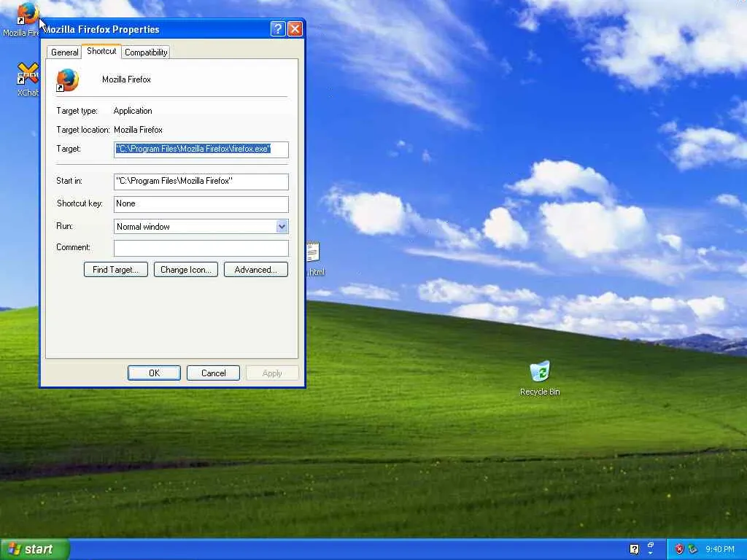Click the Firefox icon inside the Properties dialog
Screen dimensions: 747x560
(x=67, y=80)
